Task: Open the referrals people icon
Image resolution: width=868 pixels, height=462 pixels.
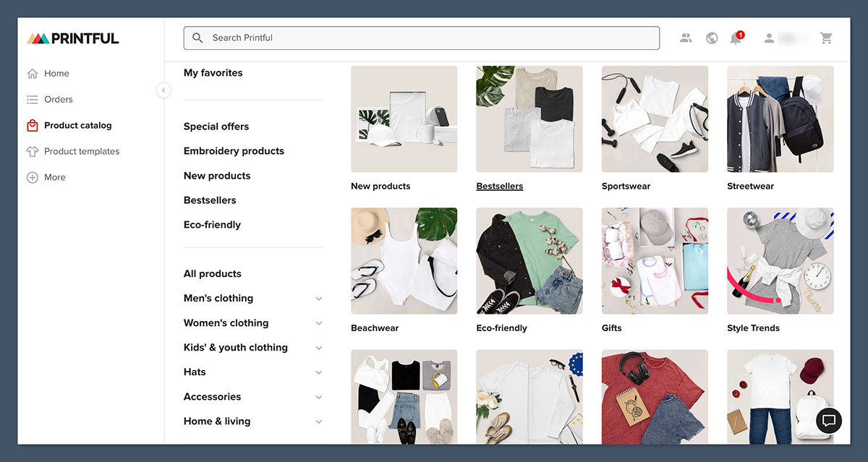Action: click(x=686, y=38)
